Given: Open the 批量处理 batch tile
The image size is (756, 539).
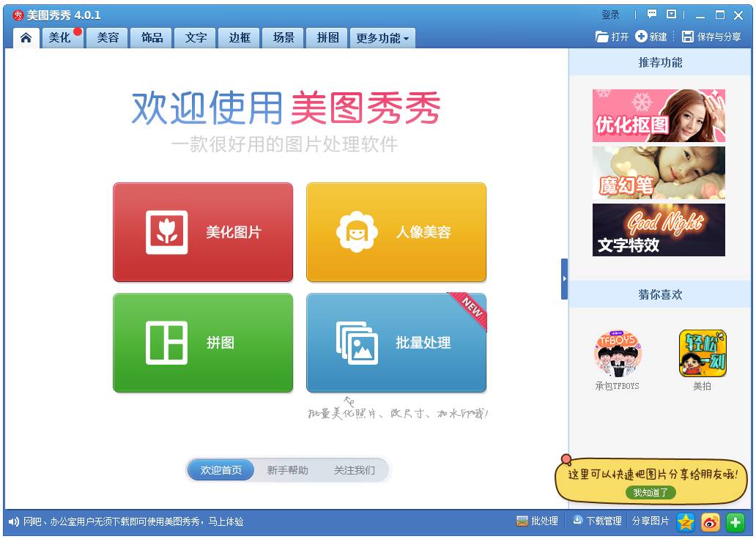Looking at the screenshot, I should 396,343.
